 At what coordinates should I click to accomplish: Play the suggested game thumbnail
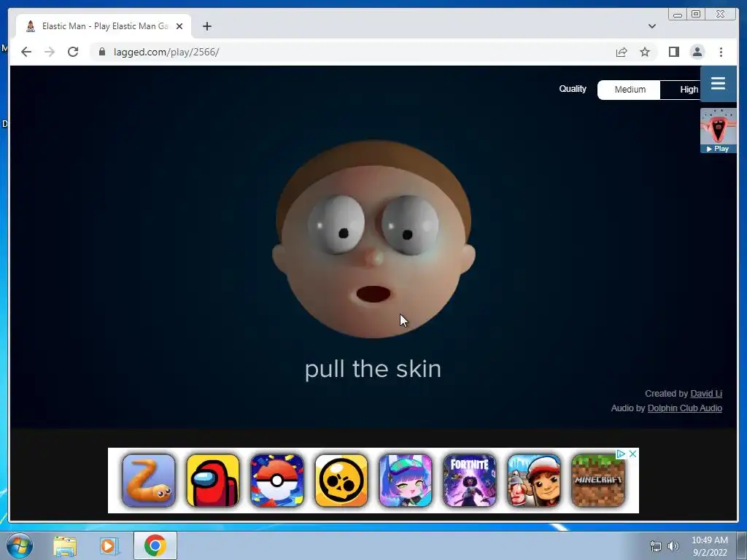pos(719,131)
